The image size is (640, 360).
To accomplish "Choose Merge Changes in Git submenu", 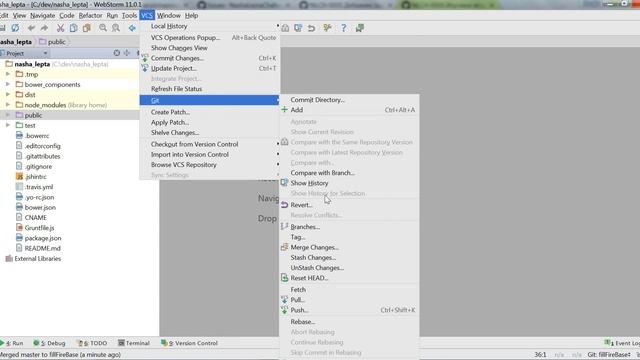I will [349, 247].
